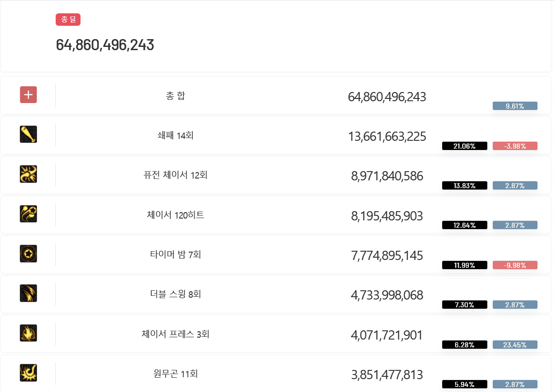Select the -3.98% red change badge
This screenshot has height=392, width=554.
tap(515, 146)
